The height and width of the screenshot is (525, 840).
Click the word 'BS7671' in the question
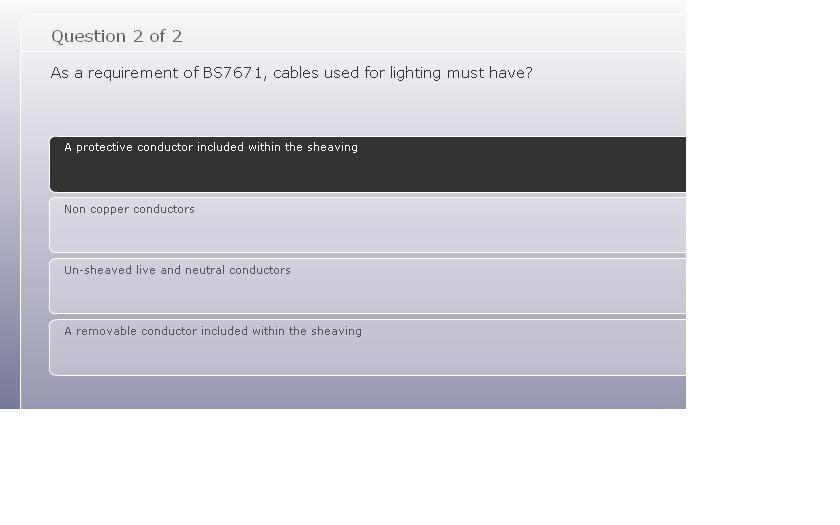(x=232, y=73)
